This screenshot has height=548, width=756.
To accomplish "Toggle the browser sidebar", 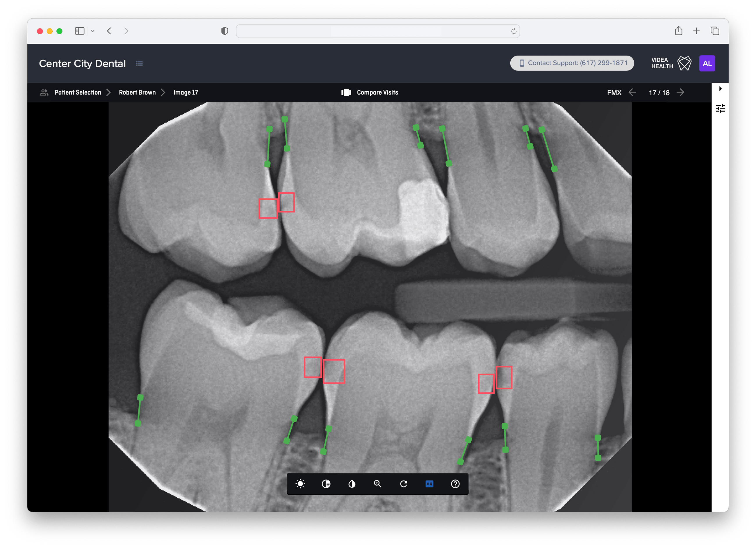I will (x=79, y=31).
